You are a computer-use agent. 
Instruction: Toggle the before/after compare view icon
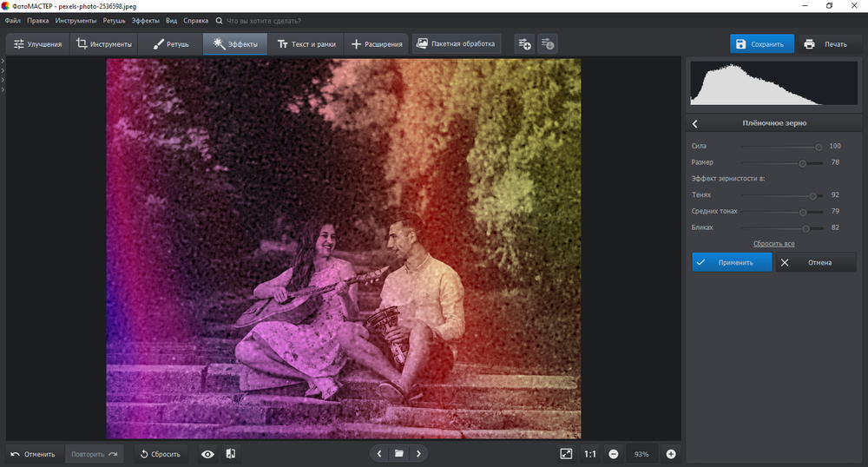[231, 453]
